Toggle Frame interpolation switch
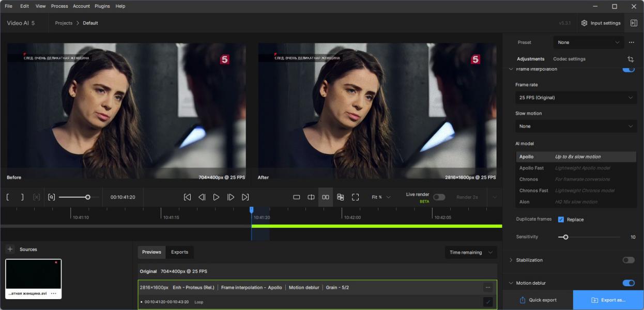Viewport: 644px width, 310px height. (628, 69)
